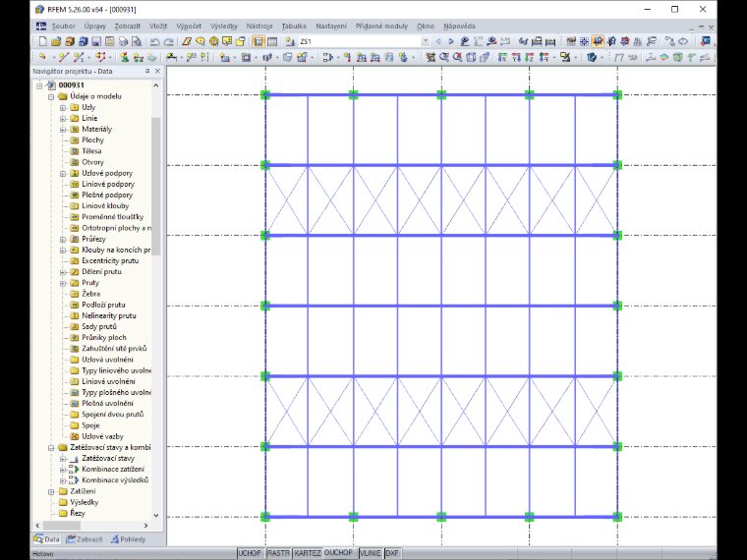Toggle the highlighted table display button
This screenshot has height=560, width=747.
pyautogui.click(x=259, y=41)
